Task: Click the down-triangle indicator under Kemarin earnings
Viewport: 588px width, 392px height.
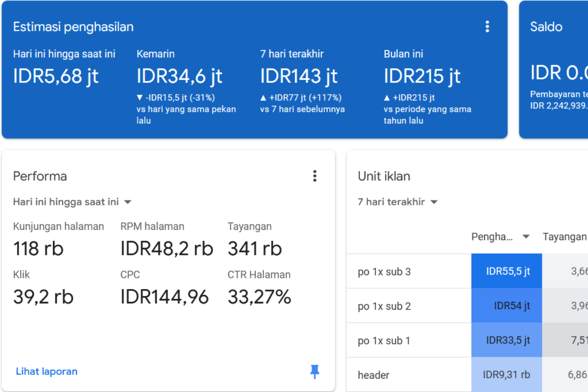Action: click(140, 98)
